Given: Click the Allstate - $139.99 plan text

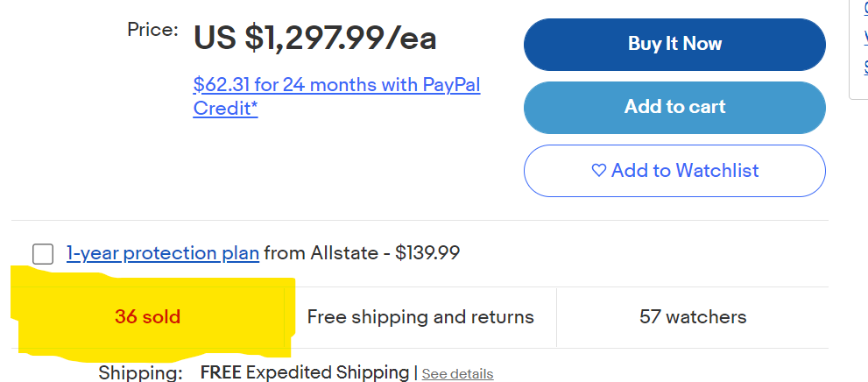Looking at the screenshot, I should tap(362, 253).
